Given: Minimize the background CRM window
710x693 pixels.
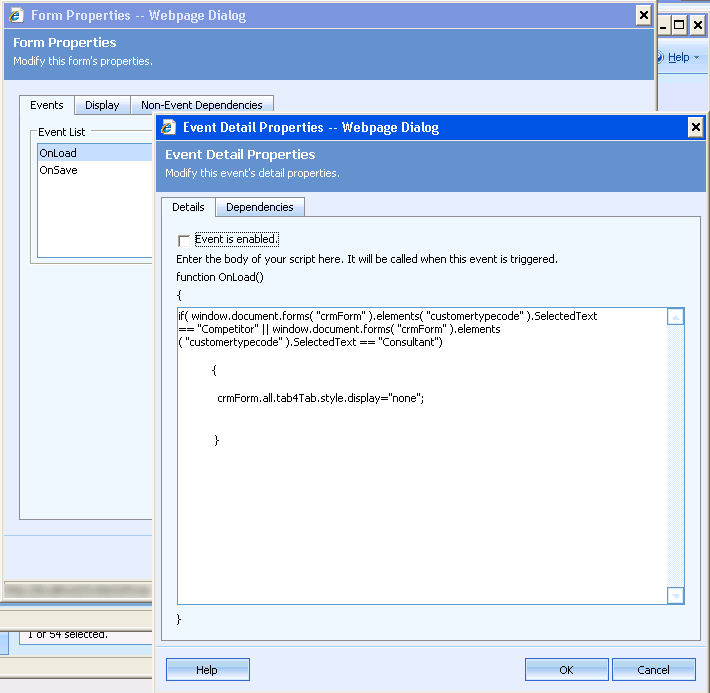Looking at the screenshot, I should (662, 25).
